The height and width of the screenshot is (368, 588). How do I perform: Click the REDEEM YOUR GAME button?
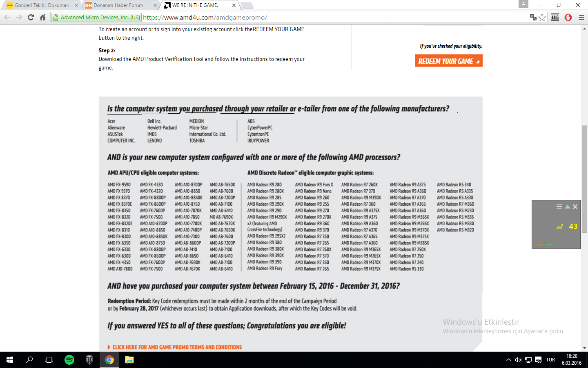pos(449,61)
